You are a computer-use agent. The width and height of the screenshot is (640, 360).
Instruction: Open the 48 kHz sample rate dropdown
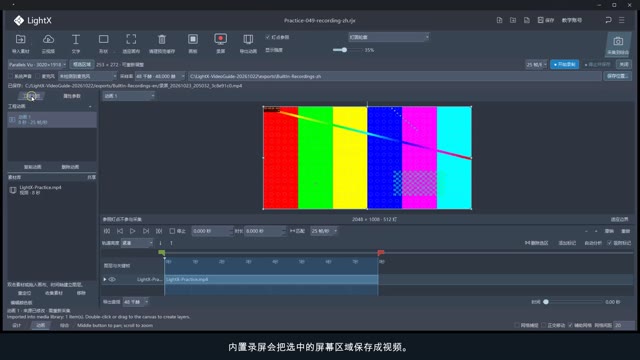[x=160, y=76]
